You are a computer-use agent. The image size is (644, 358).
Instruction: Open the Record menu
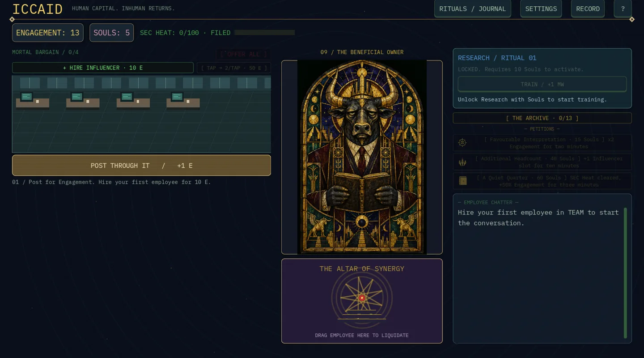click(588, 9)
